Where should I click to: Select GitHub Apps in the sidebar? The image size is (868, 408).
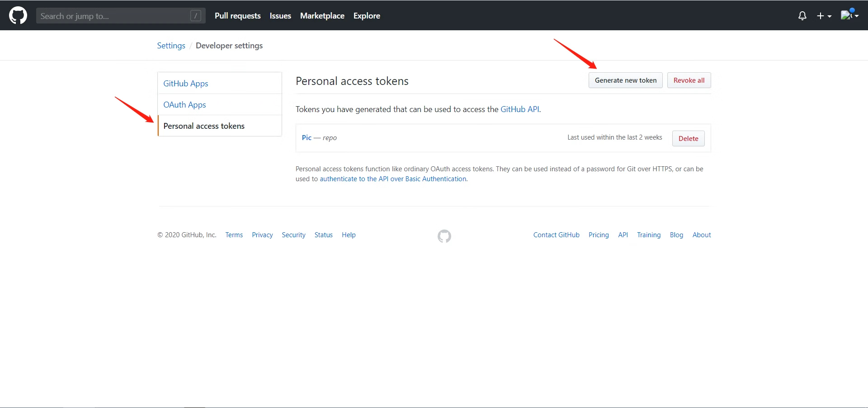(220, 83)
